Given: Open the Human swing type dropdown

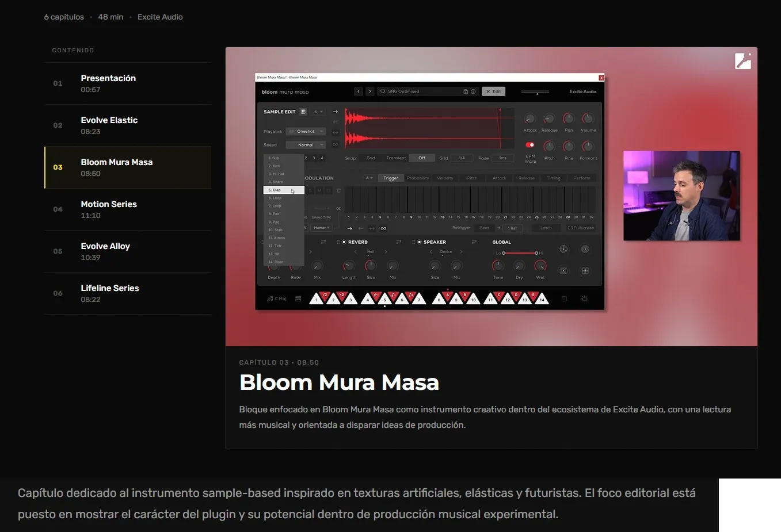Looking at the screenshot, I should point(321,228).
